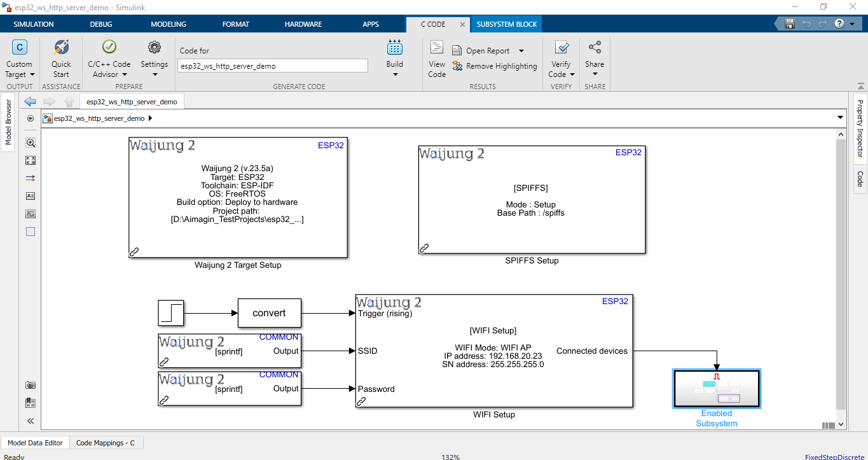868x460 pixels.
Task: Select the convert block
Action: click(x=270, y=313)
